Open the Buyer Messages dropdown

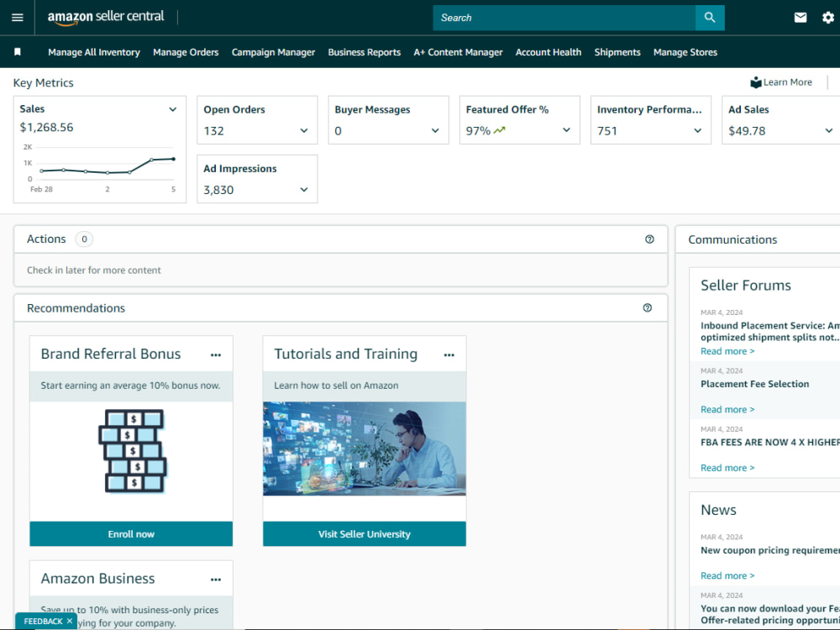coord(434,131)
